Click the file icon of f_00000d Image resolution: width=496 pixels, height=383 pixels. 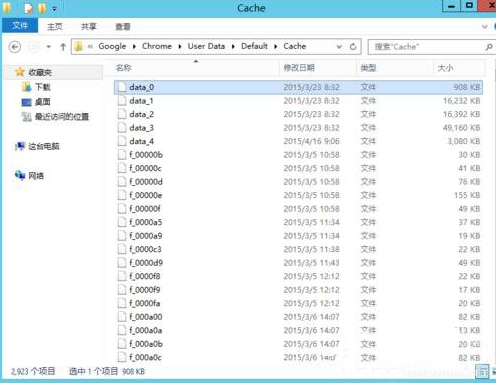[x=122, y=182]
